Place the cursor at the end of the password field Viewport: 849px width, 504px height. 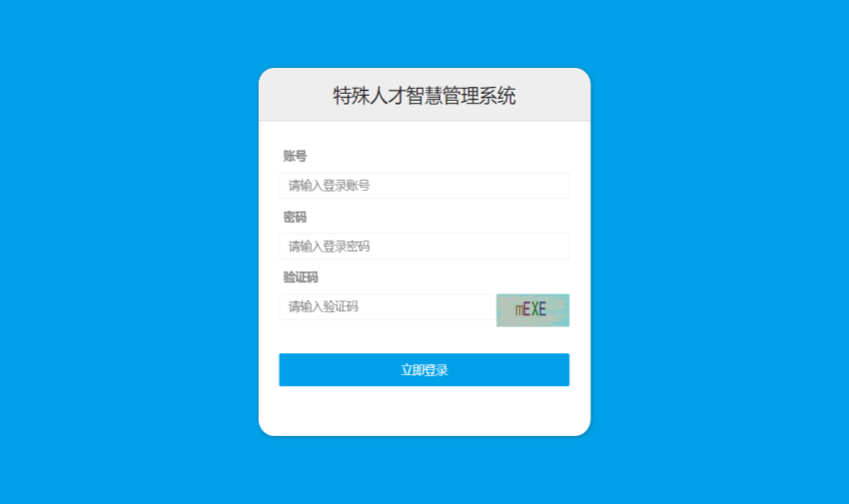click(557, 247)
